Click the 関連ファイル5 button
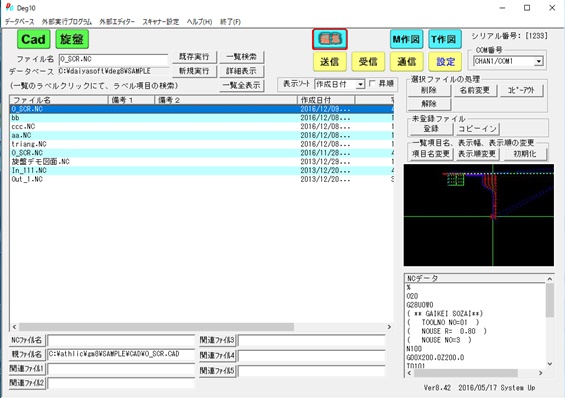 click(x=217, y=371)
